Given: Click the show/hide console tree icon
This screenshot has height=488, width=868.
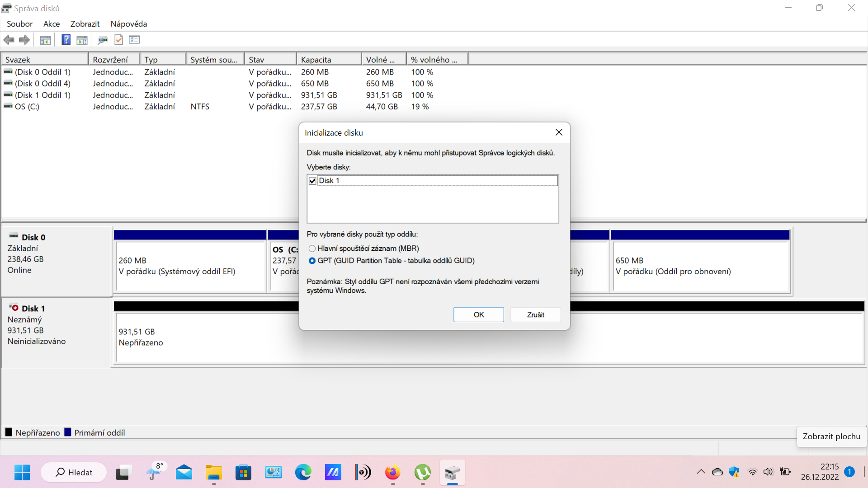Looking at the screenshot, I should pyautogui.click(x=45, y=40).
